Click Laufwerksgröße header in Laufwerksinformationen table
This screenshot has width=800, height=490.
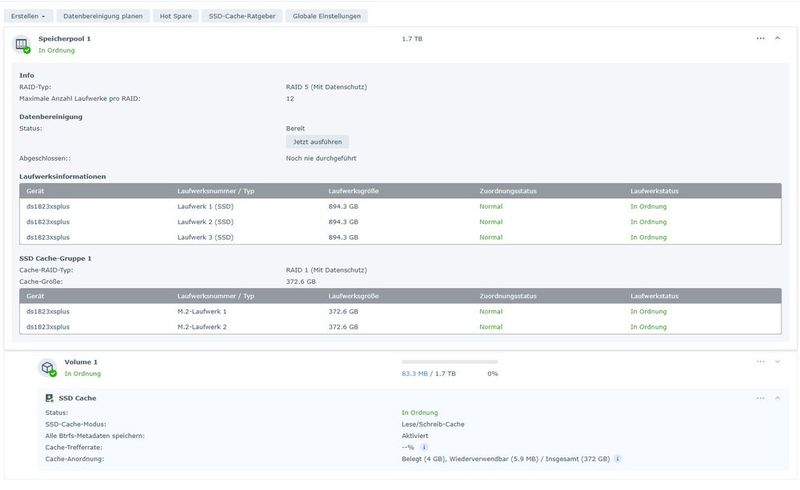354,191
